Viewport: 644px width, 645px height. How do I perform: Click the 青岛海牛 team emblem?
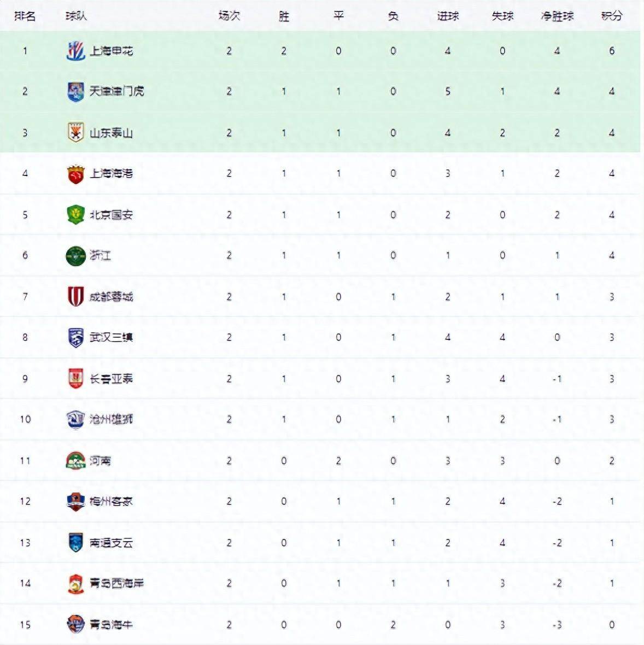click(x=75, y=624)
